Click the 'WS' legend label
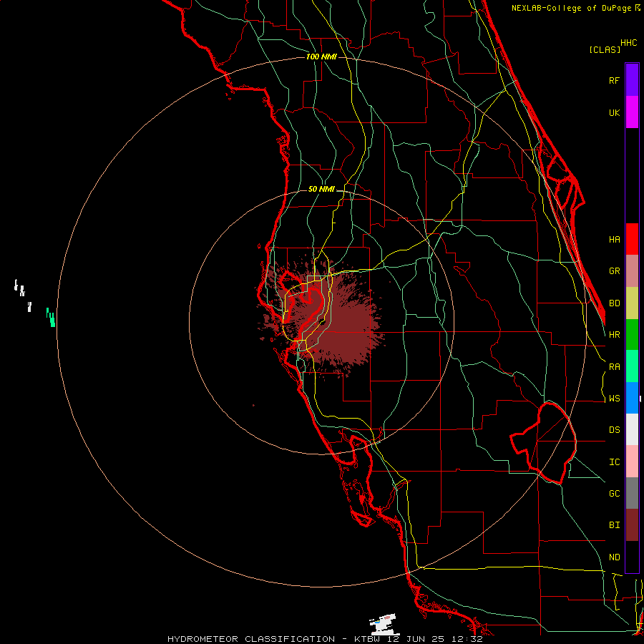644x644 pixels. [x=614, y=399]
